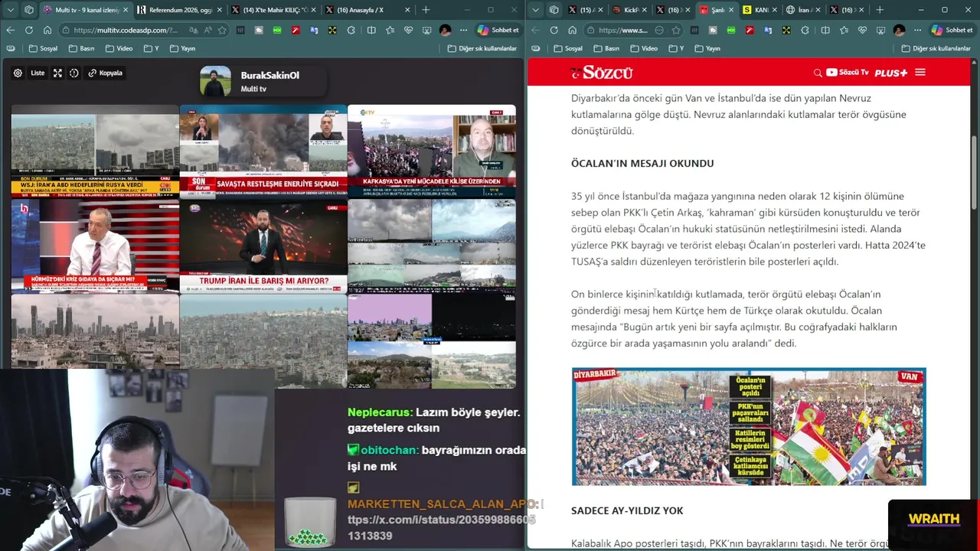
Task: Open the Sözcü site search icon
Action: 818,73
